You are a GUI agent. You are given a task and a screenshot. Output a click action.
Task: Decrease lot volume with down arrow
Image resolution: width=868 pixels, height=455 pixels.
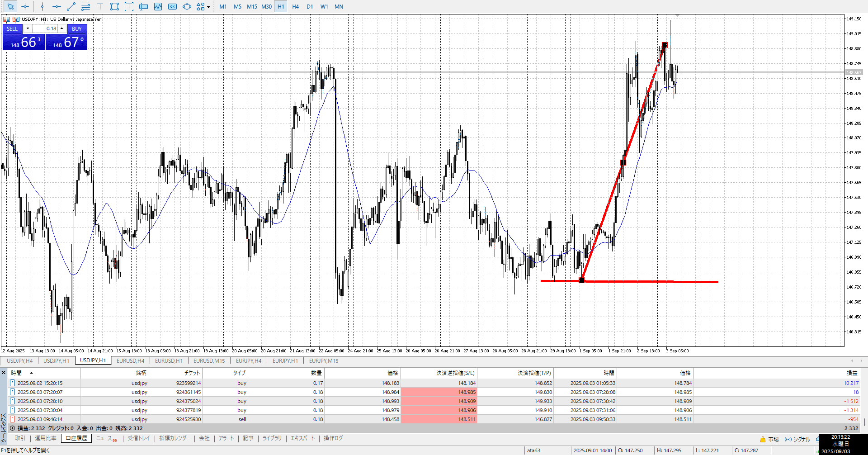click(28, 28)
